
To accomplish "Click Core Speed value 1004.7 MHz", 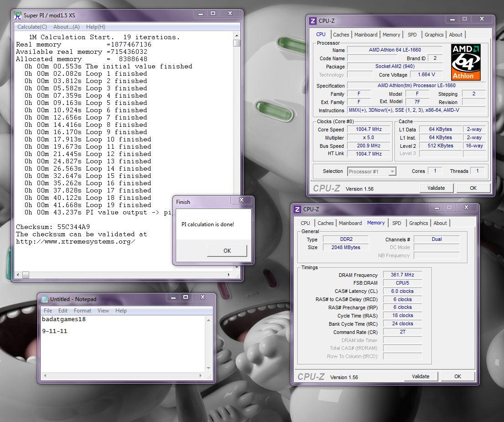I will [369, 129].
